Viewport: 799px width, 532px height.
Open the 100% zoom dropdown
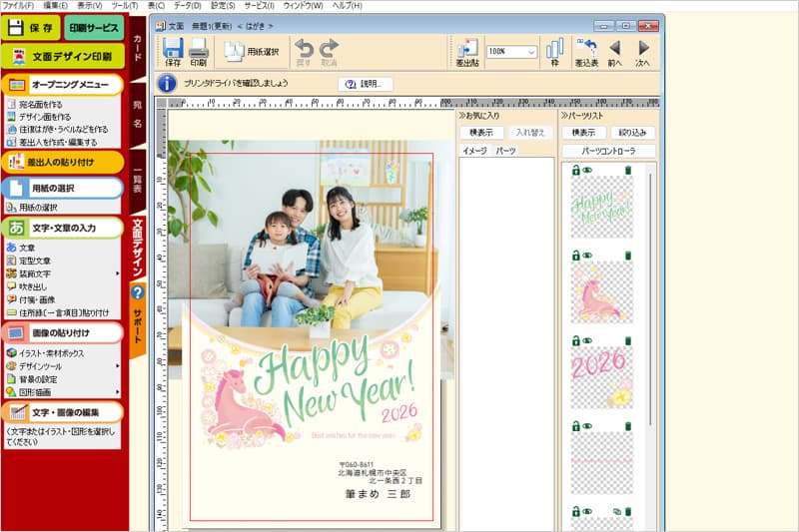click(x=530, y=51)
